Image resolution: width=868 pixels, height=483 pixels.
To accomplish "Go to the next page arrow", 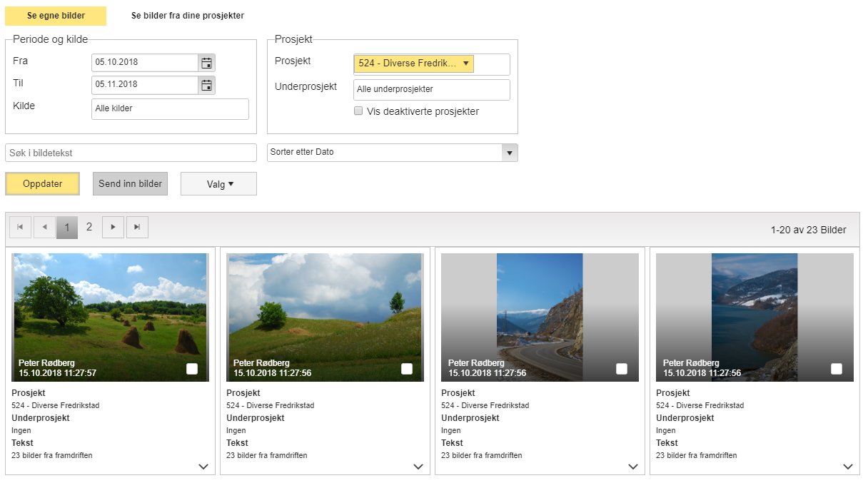I will pos(113,227).
